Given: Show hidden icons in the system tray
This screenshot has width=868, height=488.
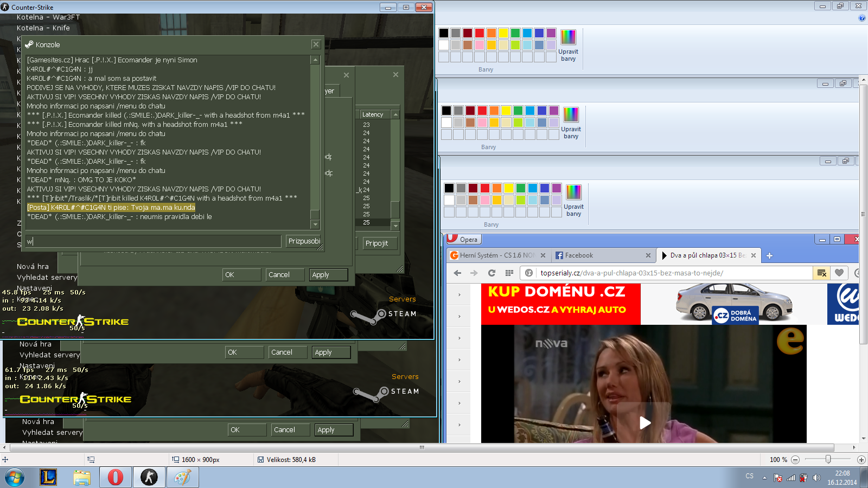Looking at the screenshot, I should click(x=764, y=478).
